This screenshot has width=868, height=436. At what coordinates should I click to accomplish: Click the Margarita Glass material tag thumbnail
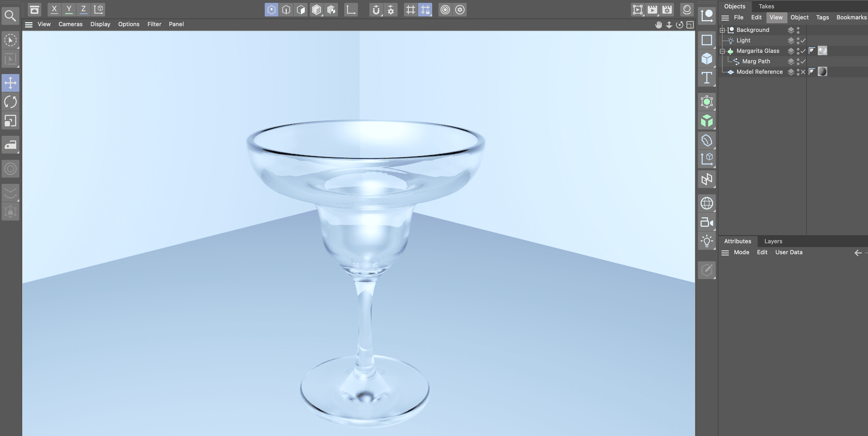[822, 51]
